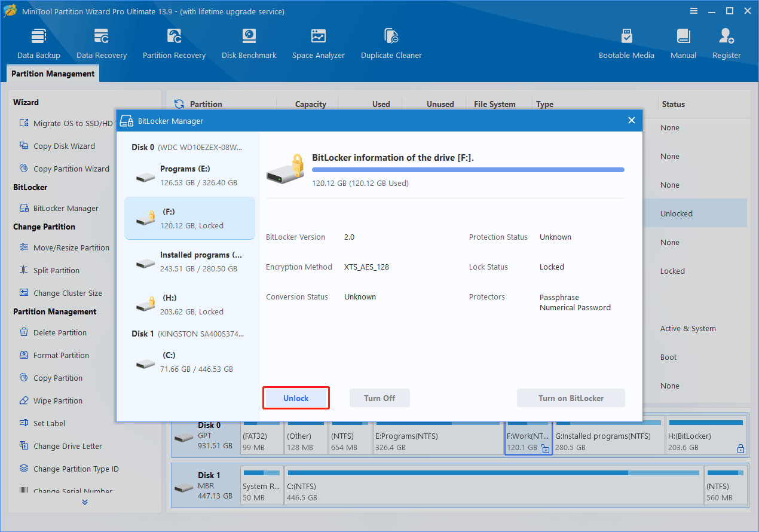Select Move/Resize Partition
This screenshot has width=759, height=532.
coord(64,247)
